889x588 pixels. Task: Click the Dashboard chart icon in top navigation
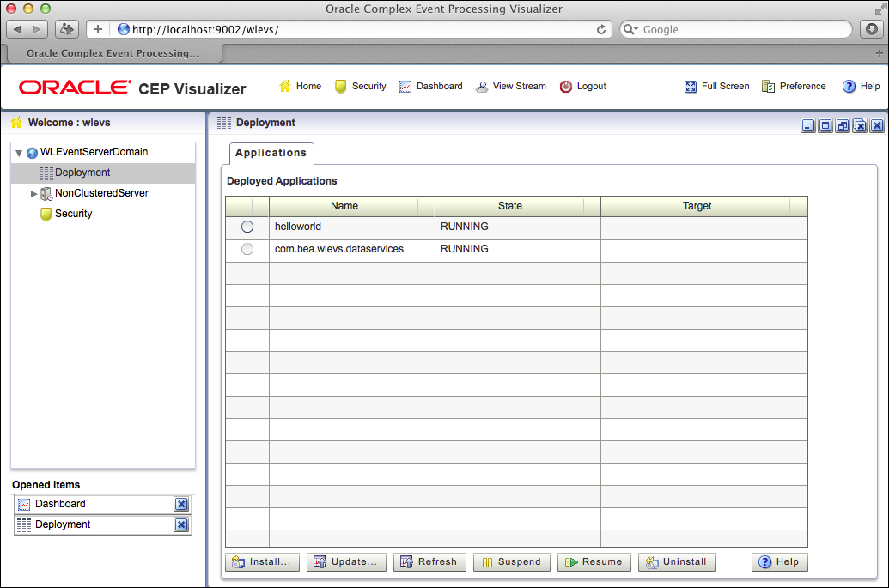click(405, 86)
